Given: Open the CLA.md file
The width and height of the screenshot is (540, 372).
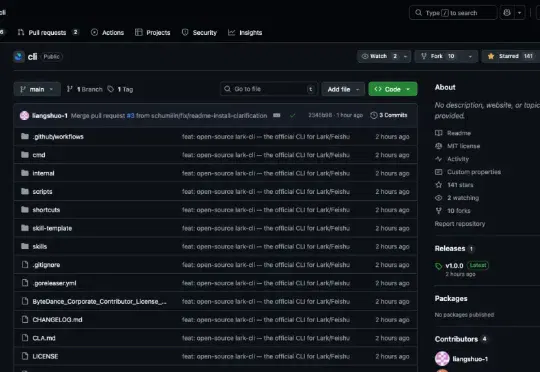Looking at the screenshot, I should pyautogui.click(x=44, y=338).
